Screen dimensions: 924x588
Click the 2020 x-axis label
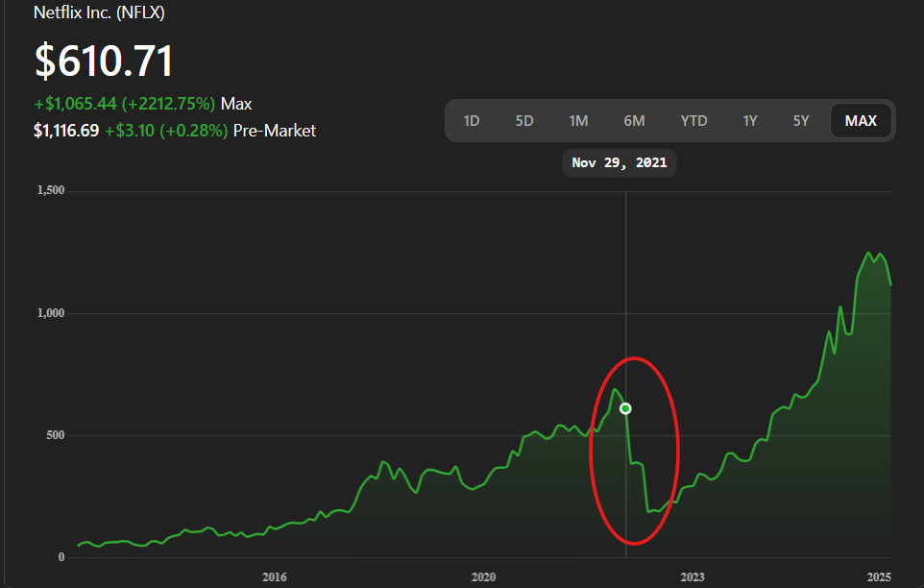483,576
